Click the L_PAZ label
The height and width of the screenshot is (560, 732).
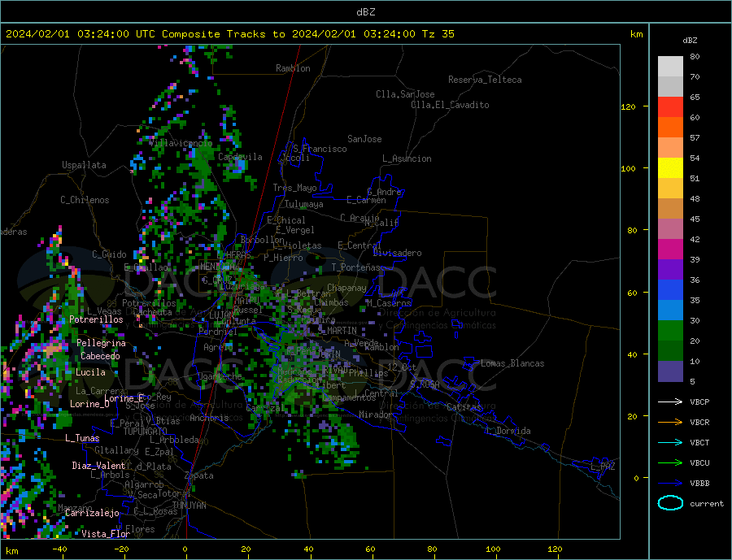603,467
